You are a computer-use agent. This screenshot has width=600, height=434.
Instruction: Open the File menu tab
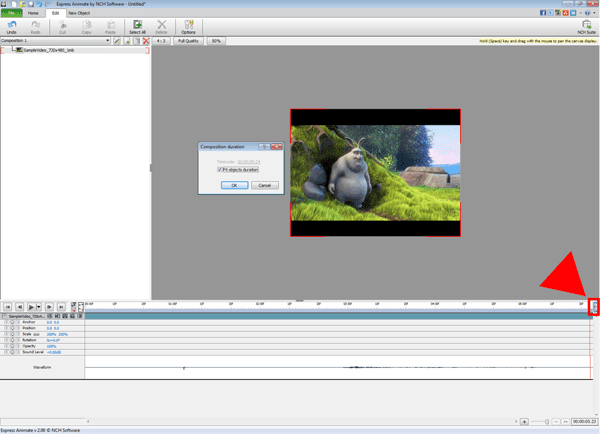[x=12, y=13]
